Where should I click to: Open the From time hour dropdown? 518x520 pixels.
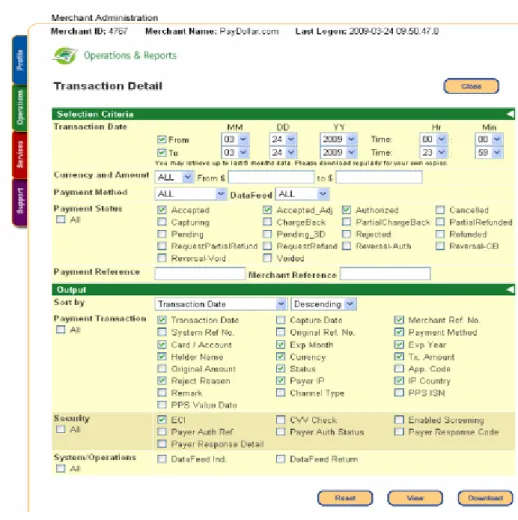[433, 139]
